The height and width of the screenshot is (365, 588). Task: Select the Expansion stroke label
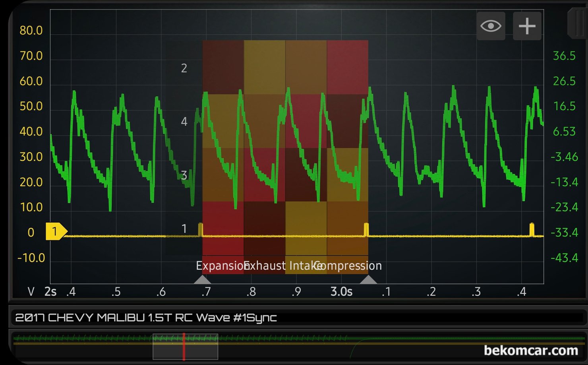coord(220,266)
